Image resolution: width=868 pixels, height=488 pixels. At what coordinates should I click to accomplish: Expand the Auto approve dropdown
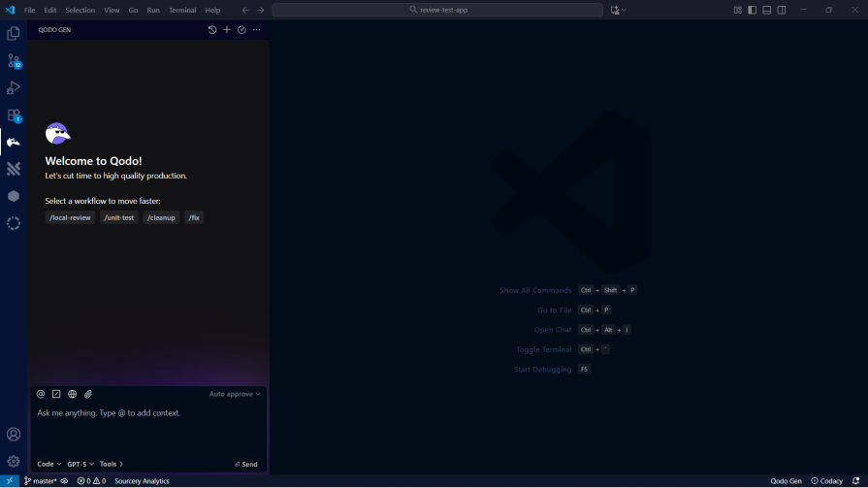[x=235, y=394]
